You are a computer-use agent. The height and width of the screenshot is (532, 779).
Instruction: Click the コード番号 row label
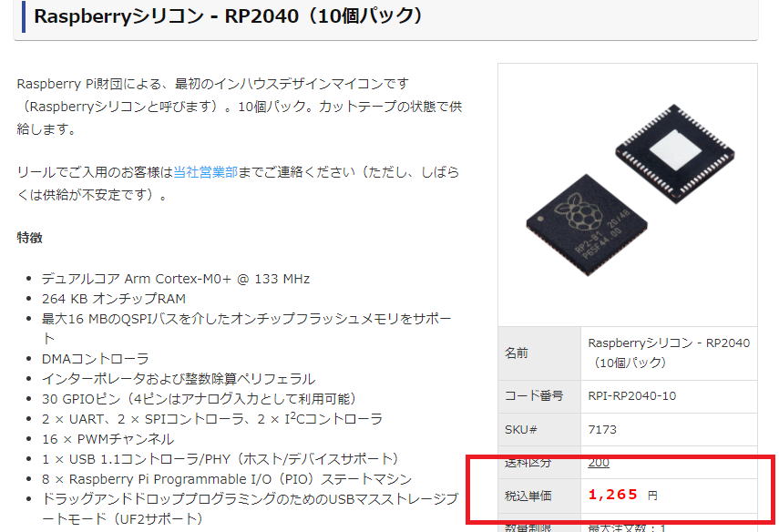click(x=534, y=396)
